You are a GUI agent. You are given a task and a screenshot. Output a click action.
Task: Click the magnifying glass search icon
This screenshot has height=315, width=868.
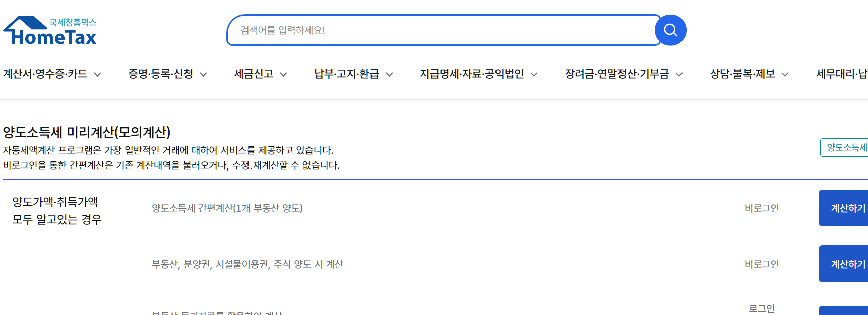pos(670,30)
